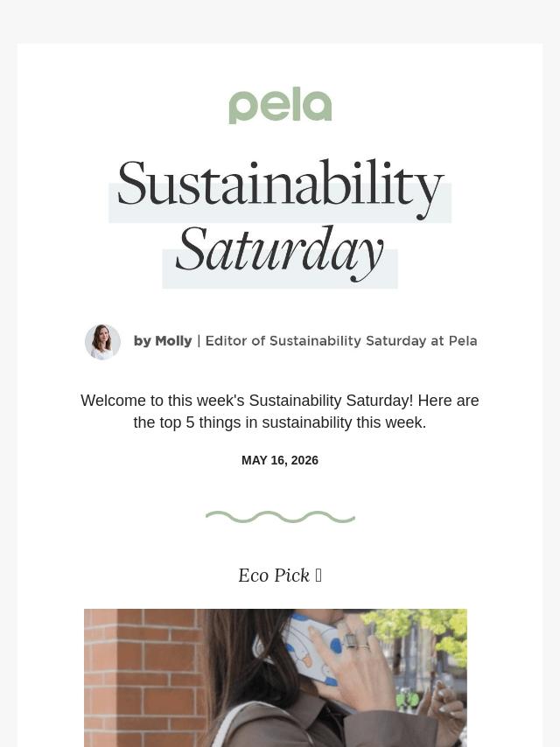Viewport: 560px width, 747px height.
Task: Click the 'by Molly' bold author name
Action: tap(163, 341)
